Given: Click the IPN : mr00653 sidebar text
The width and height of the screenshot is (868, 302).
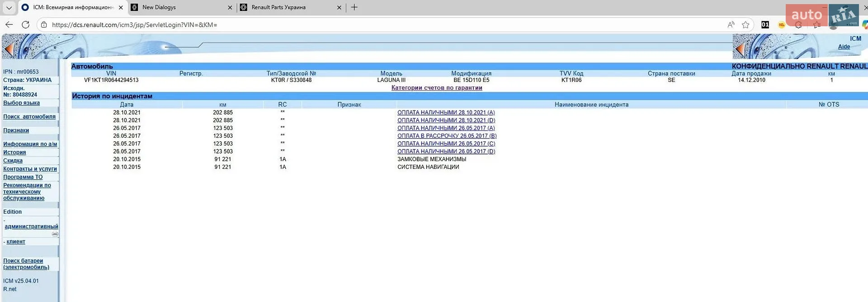Looking at the screenshot, I should [x=21, y=72].
